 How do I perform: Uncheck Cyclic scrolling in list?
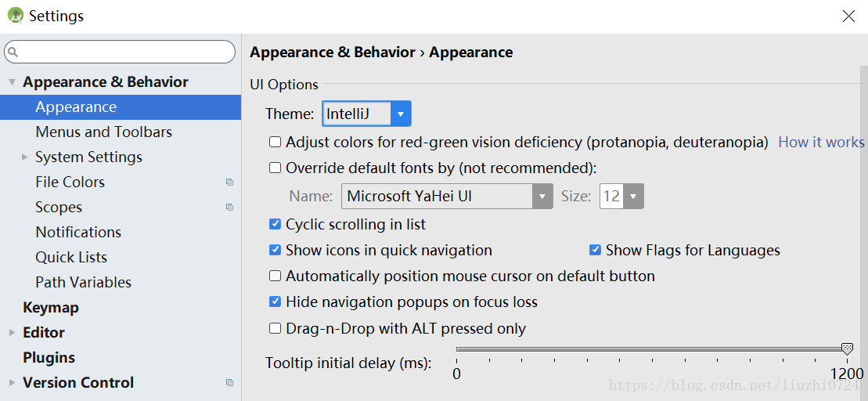(x=276, y=224)
